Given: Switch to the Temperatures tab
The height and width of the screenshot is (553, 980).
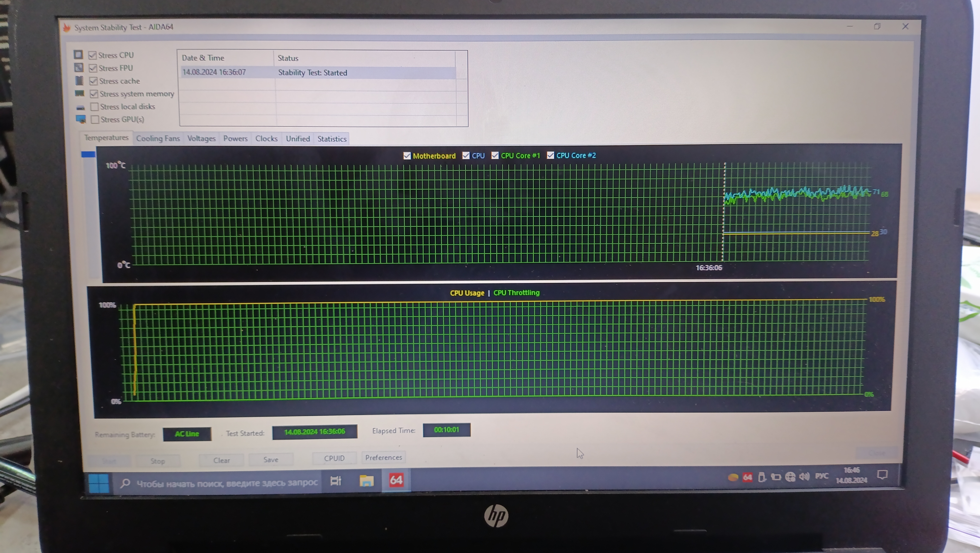Looking at the screenshot, I should 106,137.
